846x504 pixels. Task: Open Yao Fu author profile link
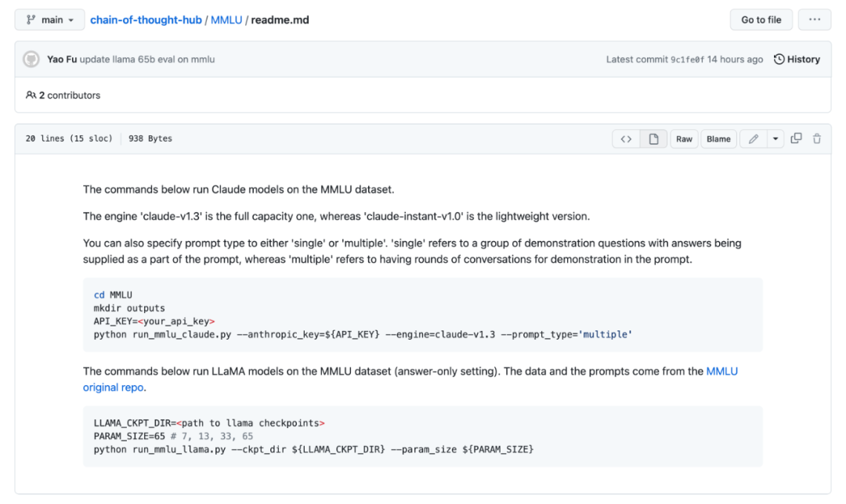tap(62, 59)
